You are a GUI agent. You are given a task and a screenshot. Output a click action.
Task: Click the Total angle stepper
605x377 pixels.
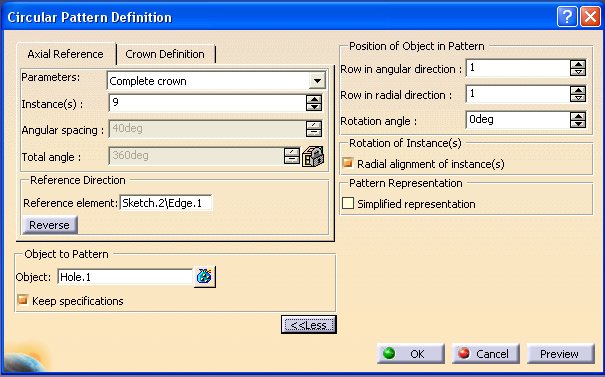tap(292, 156)
